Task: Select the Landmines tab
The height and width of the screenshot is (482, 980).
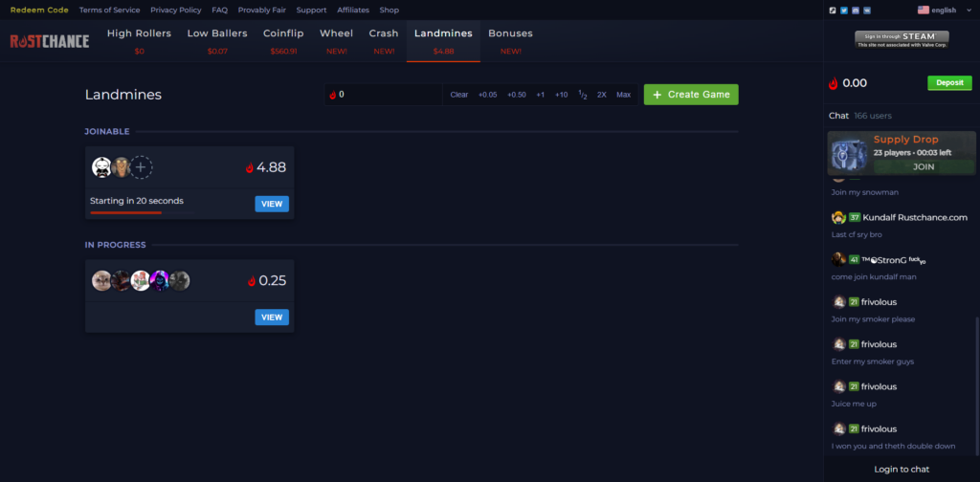Action: tap(443, 40)
